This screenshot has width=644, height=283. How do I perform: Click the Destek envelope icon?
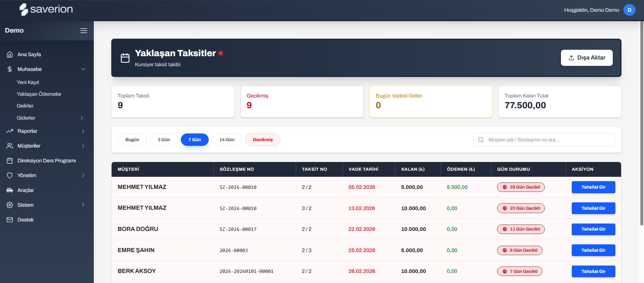[10, 220]
